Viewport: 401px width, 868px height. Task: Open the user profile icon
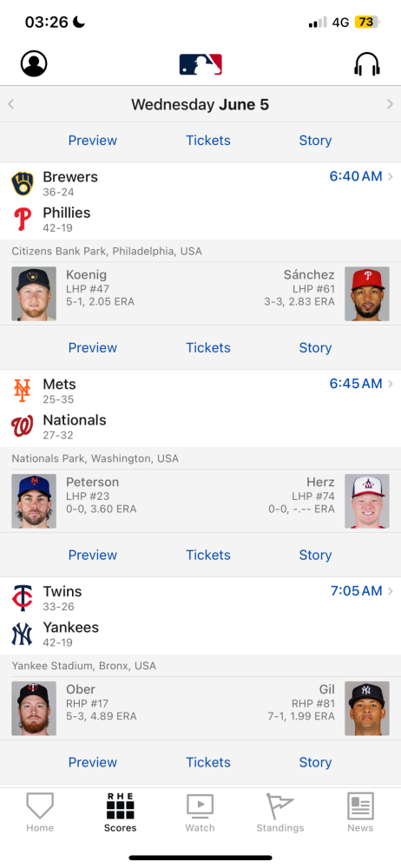click(x=34, y=63)
